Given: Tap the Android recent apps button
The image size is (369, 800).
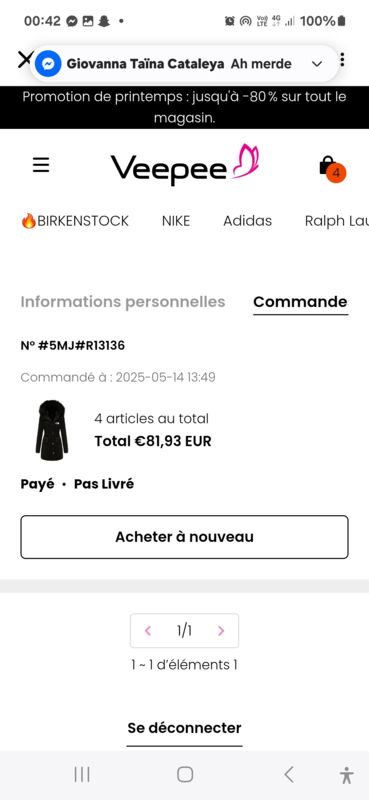Looking at the screenshot, I should point(82,774).
